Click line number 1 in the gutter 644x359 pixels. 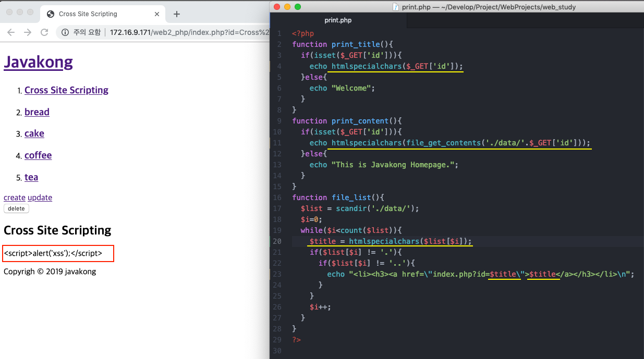click(280, 33)
